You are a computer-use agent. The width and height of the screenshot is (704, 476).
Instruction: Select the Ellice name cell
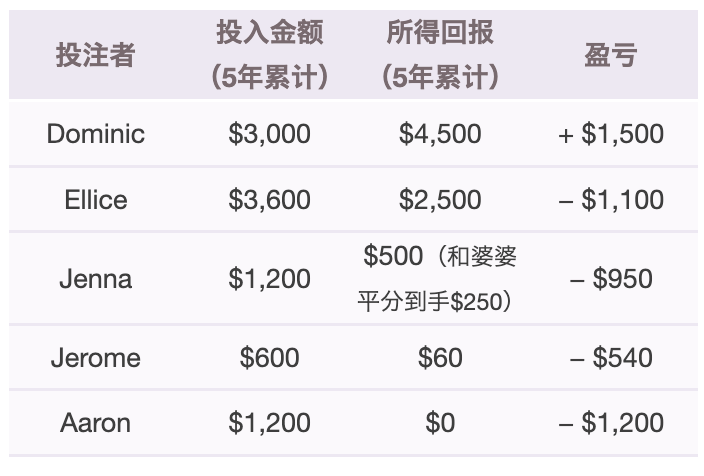pyautogui.click(x=96, y=200)
